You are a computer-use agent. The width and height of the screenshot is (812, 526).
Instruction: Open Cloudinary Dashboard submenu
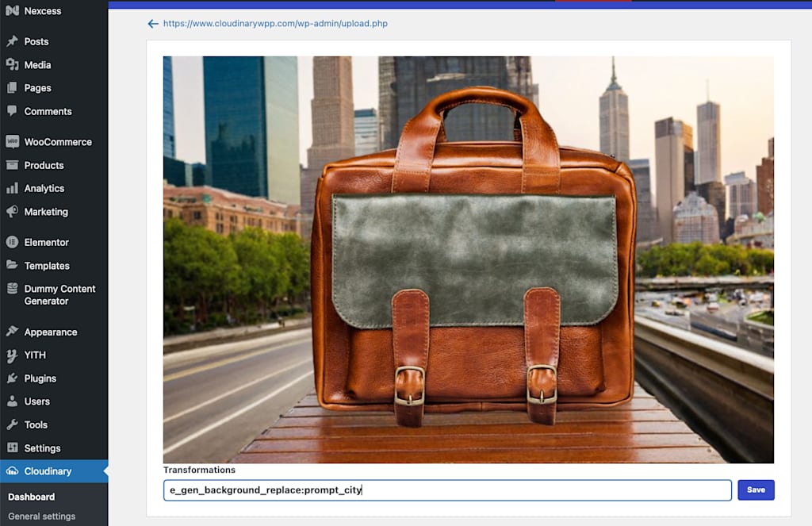31,497
